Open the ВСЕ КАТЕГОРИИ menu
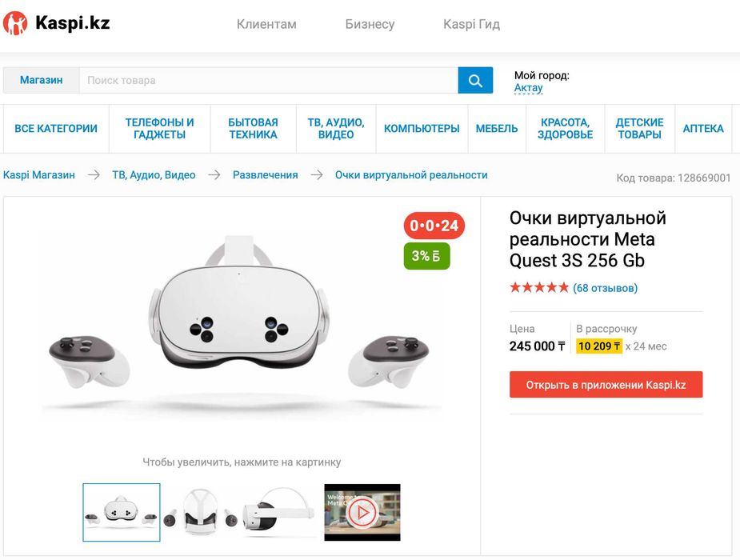 tap(56, 128)
